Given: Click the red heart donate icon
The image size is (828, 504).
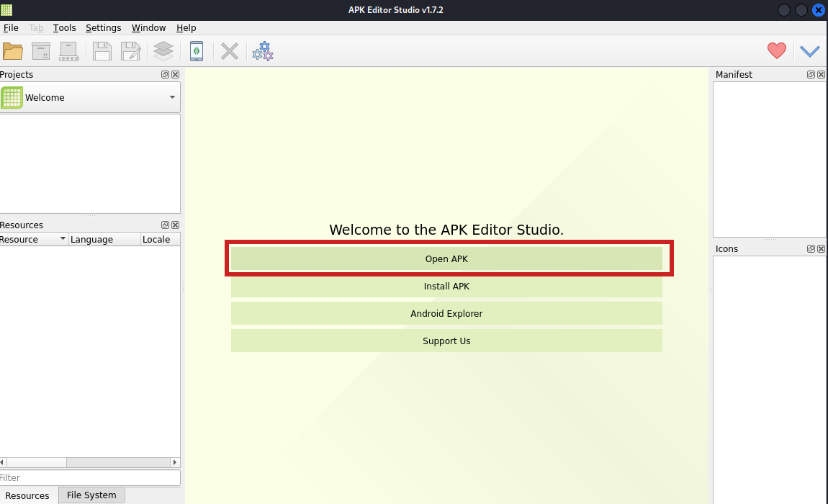Looking at the screenshot, I should point(777,50).
